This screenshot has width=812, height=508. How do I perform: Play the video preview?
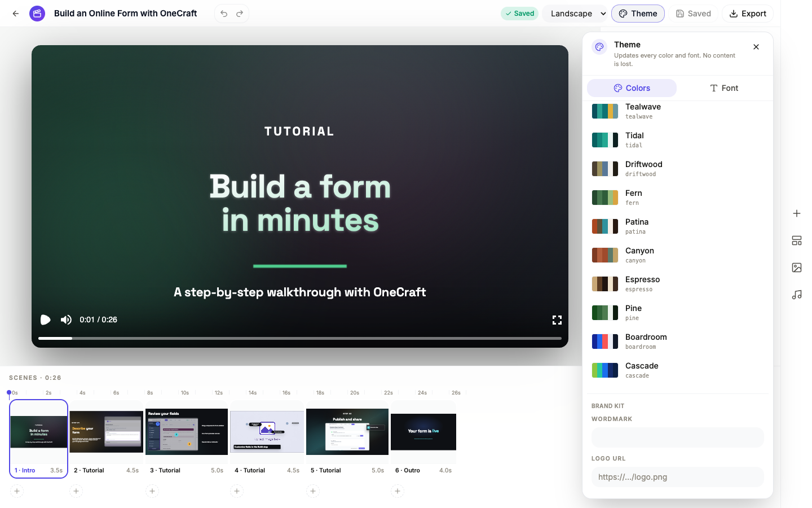[x=46, y=320]
